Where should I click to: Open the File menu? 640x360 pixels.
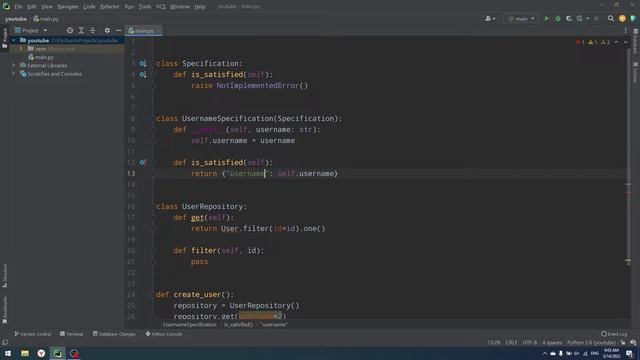tap(18, 7)
